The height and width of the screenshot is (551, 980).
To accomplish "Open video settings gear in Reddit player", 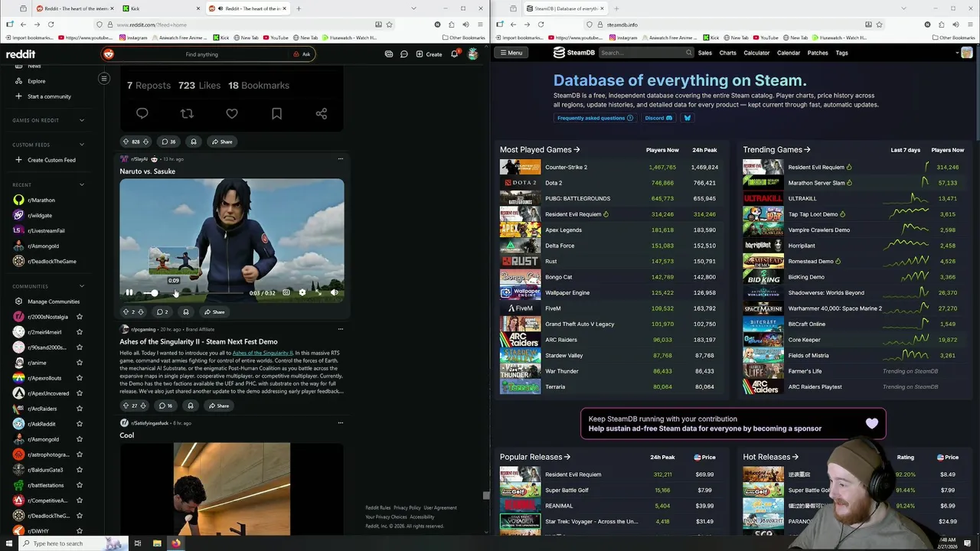I will tap(302, 292).
